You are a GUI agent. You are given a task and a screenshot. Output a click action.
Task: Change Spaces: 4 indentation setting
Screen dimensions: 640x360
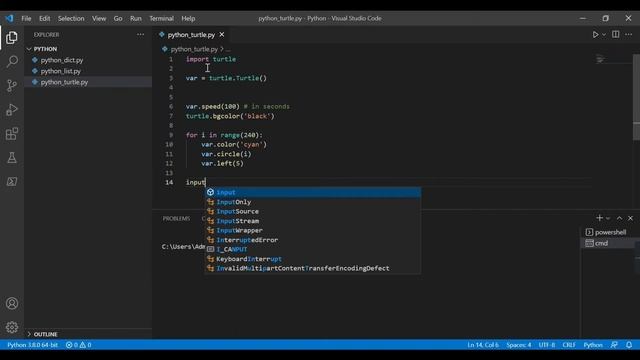(x=519, y=345)
